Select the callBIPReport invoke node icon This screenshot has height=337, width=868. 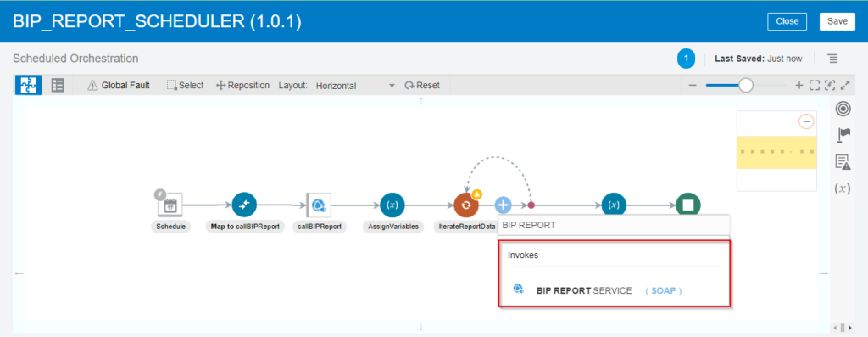tap(319, 205)
